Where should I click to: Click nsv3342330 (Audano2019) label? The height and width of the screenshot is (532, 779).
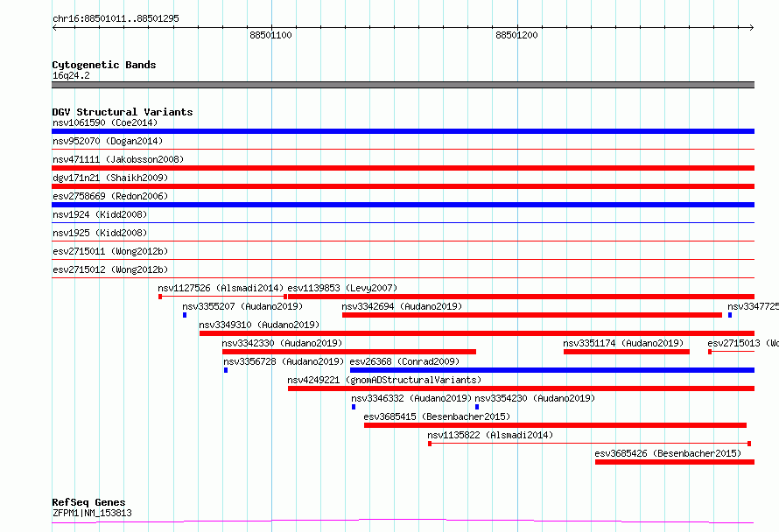pyautogui.click(x=282, y=343)
